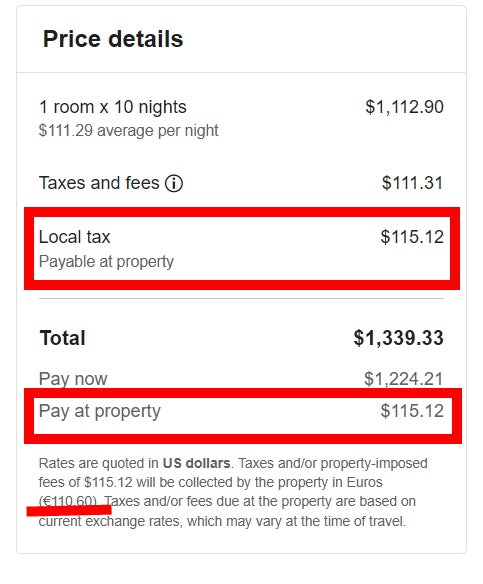Click the $1,339.33 total amount

coord(398,338)
